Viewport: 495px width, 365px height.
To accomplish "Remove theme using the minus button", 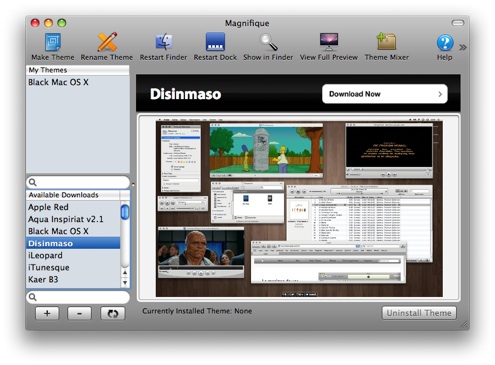I will 79,313.
